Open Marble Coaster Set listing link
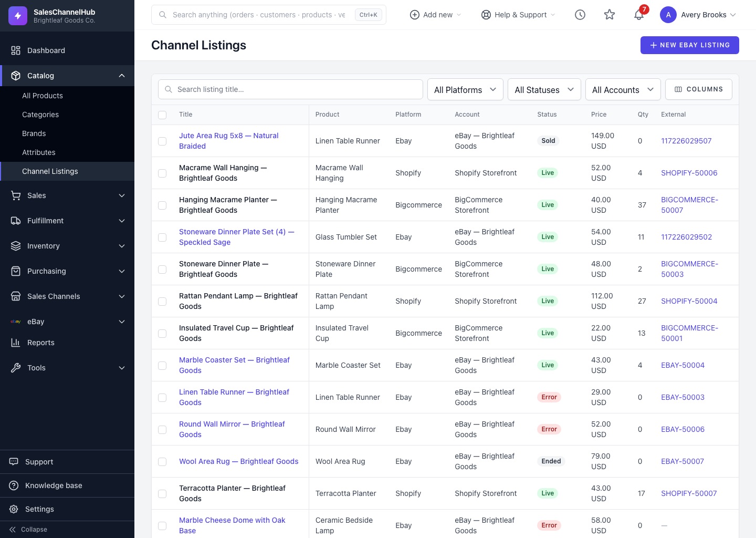756x538 pixels. click(234, 365)
